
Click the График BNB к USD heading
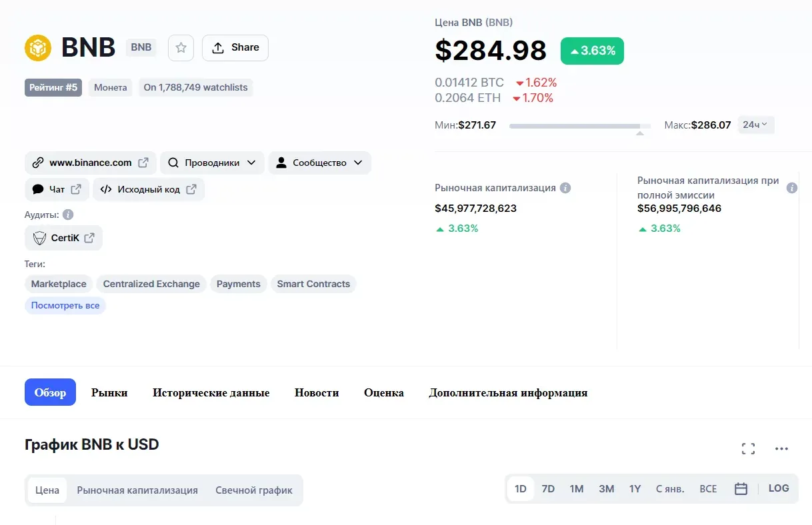(x=92, y=444)
